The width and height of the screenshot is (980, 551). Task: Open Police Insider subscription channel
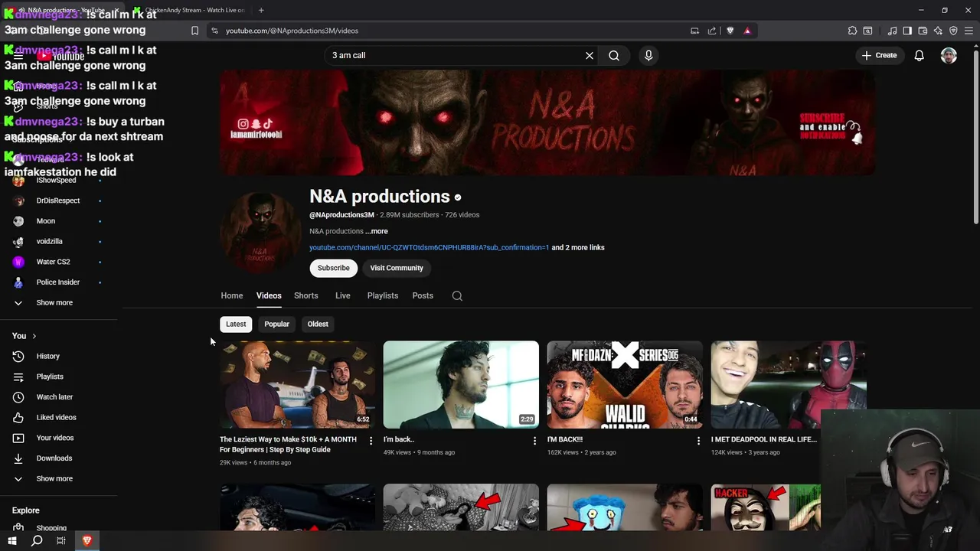pos(58,282)
